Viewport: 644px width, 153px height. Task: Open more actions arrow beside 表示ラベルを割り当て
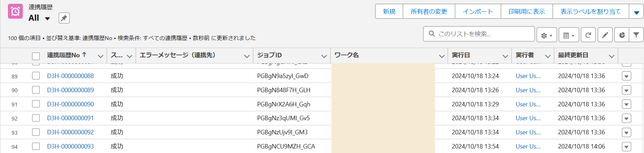[636, 12]
